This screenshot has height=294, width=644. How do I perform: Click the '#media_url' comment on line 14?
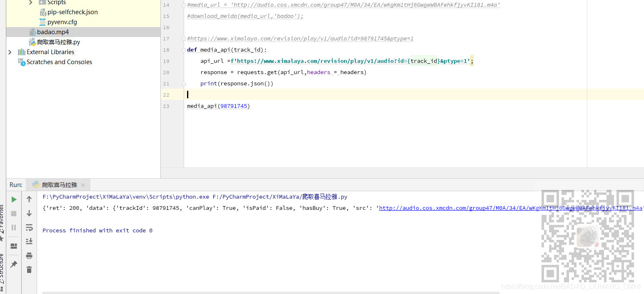point(344,5)
